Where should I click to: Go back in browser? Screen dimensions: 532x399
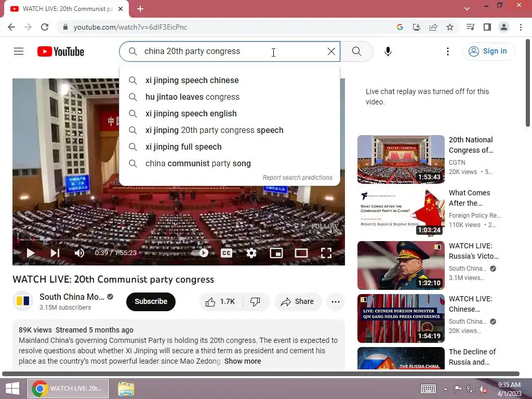pos(11,27)
